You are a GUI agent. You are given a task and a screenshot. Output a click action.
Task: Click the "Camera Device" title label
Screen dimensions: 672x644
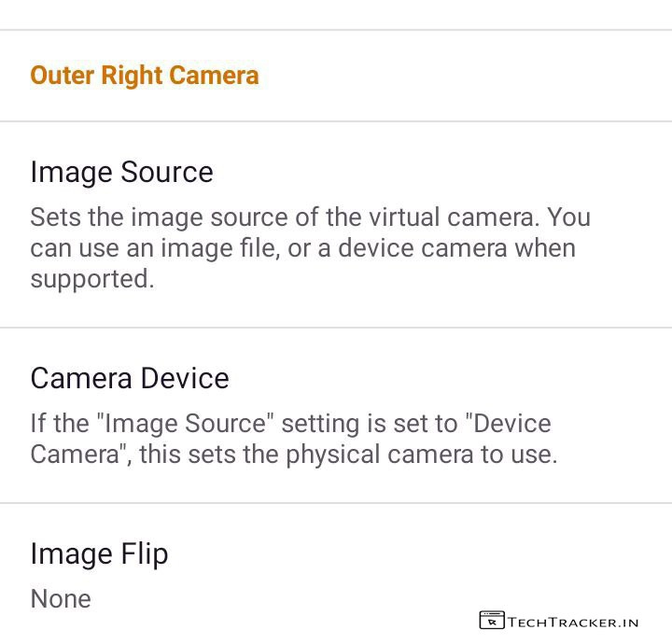pos(130,378)
